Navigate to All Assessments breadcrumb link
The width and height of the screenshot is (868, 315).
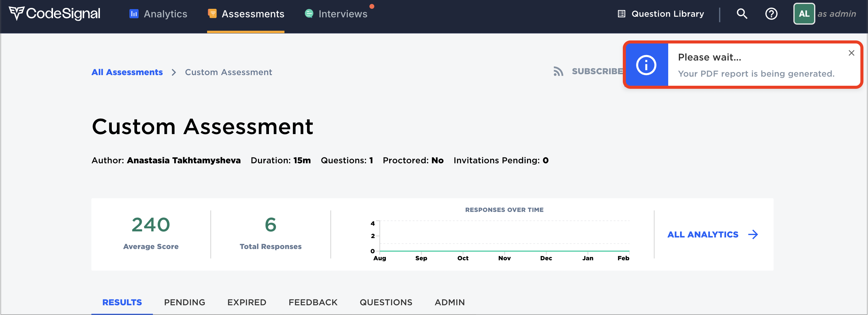pyautogui.click(x=127, y=72)
